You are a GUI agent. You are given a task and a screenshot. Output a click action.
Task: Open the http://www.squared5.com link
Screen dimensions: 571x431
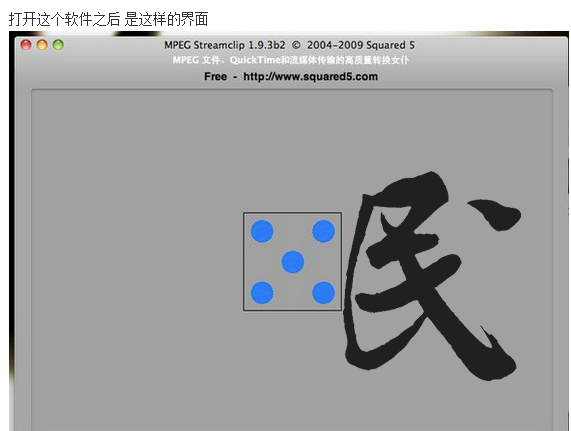coord(310,76)
